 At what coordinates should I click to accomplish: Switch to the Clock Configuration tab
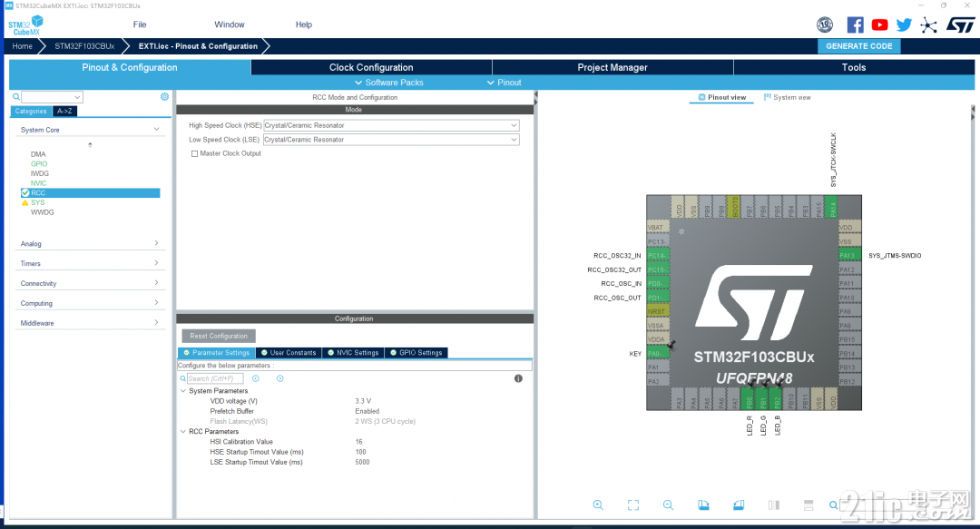click(371, 67)
